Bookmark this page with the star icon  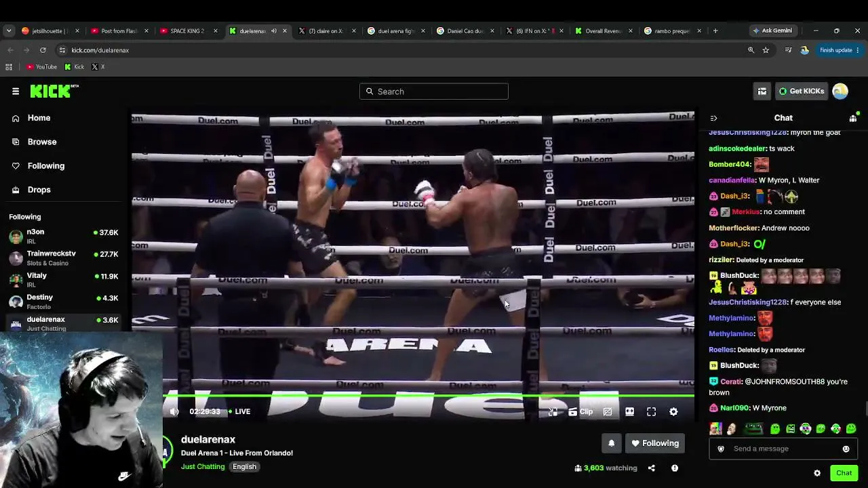pyautogui.click(x=766, y=50)
